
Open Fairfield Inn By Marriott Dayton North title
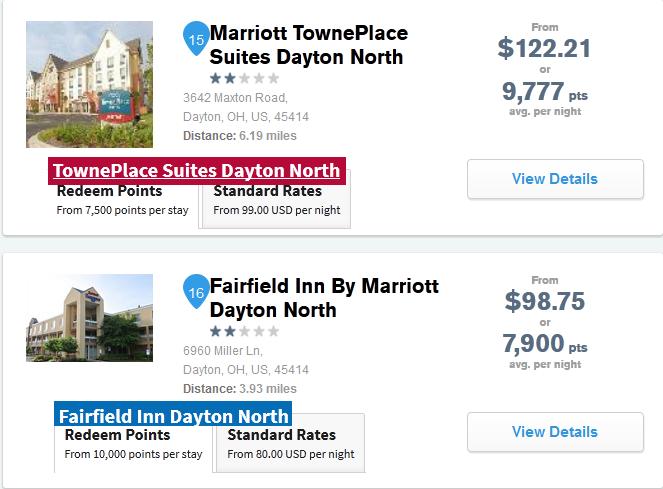click(x=324, y=298)
